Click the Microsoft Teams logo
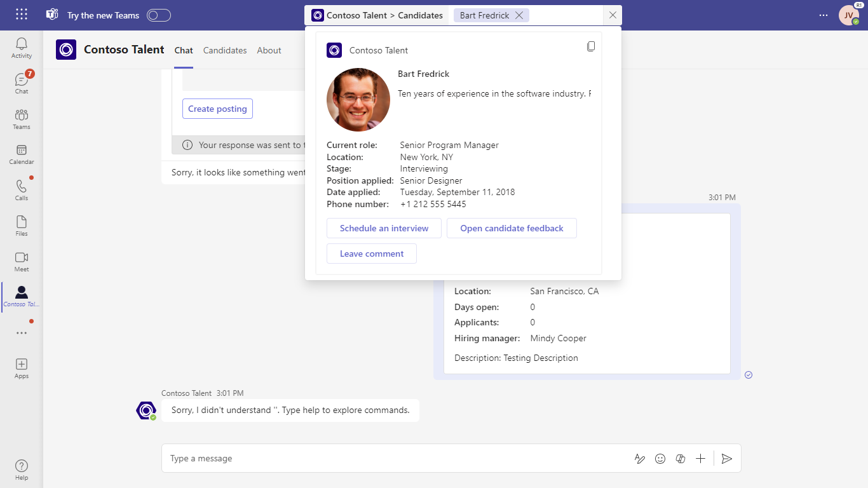 coord(52,15)
